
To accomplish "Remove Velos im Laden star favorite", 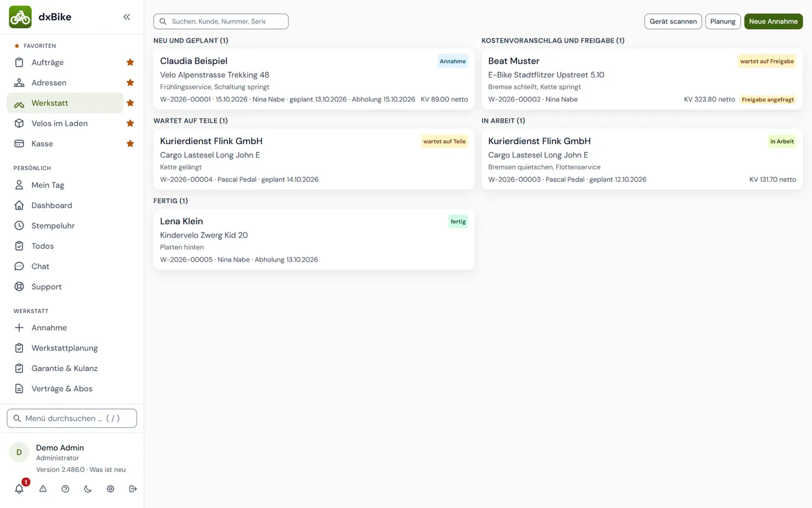I will point(130,123).
